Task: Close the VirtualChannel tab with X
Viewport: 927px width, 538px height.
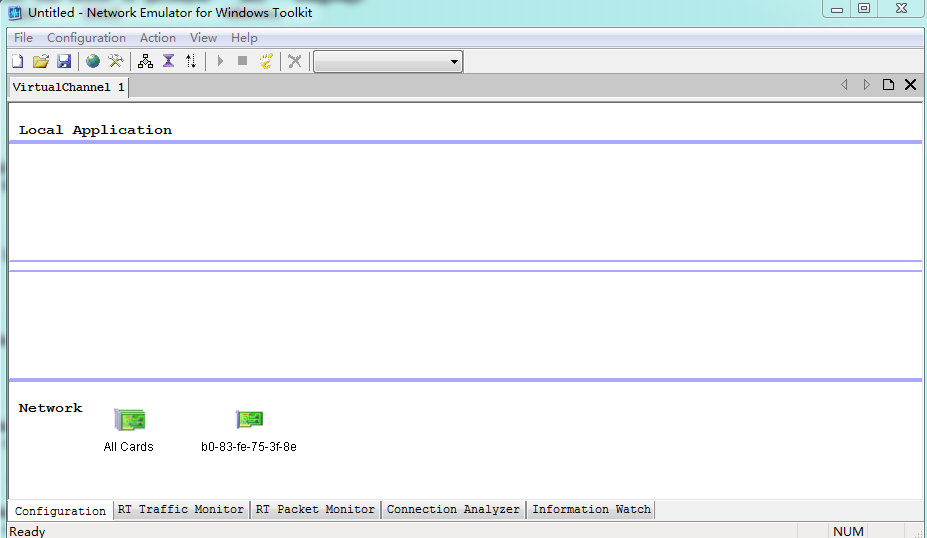Action: (x=910, y=85)
